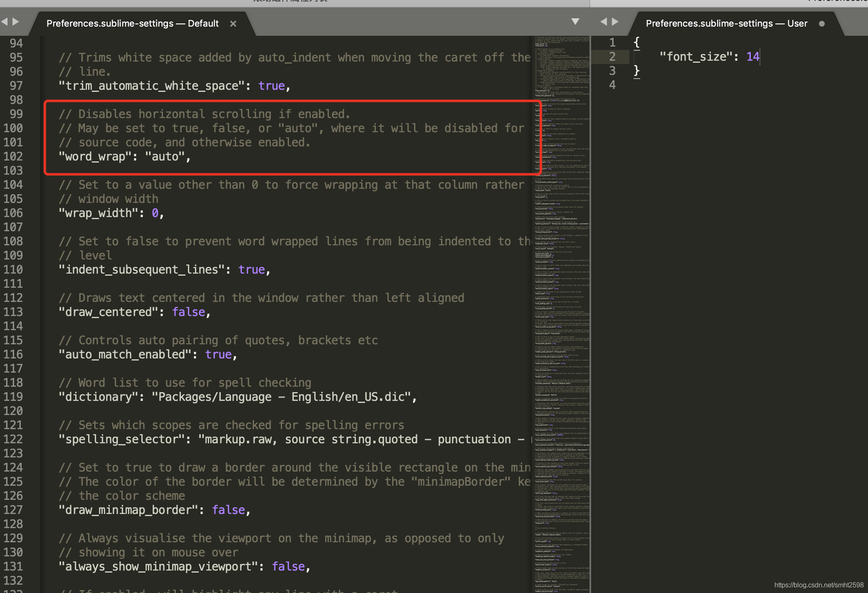This screenshot has width=868, height=593.
Task: Click the wrap_width value 0
Action: [155, 213]
